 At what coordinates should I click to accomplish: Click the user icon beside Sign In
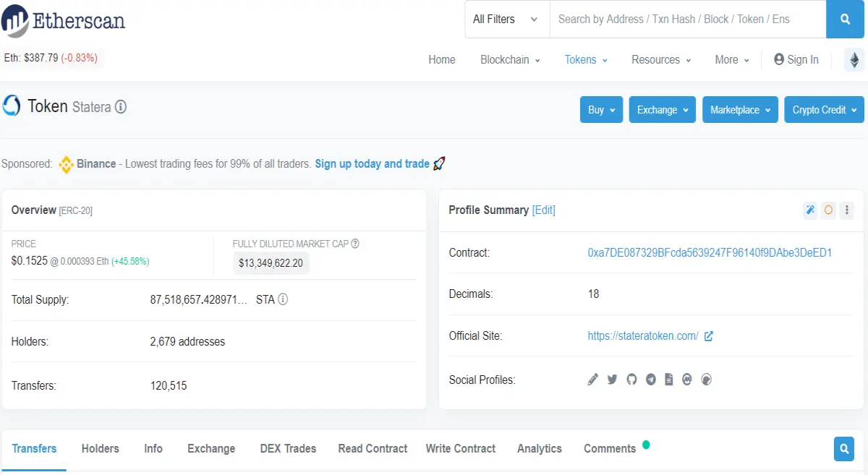click(x=779, y=59)
